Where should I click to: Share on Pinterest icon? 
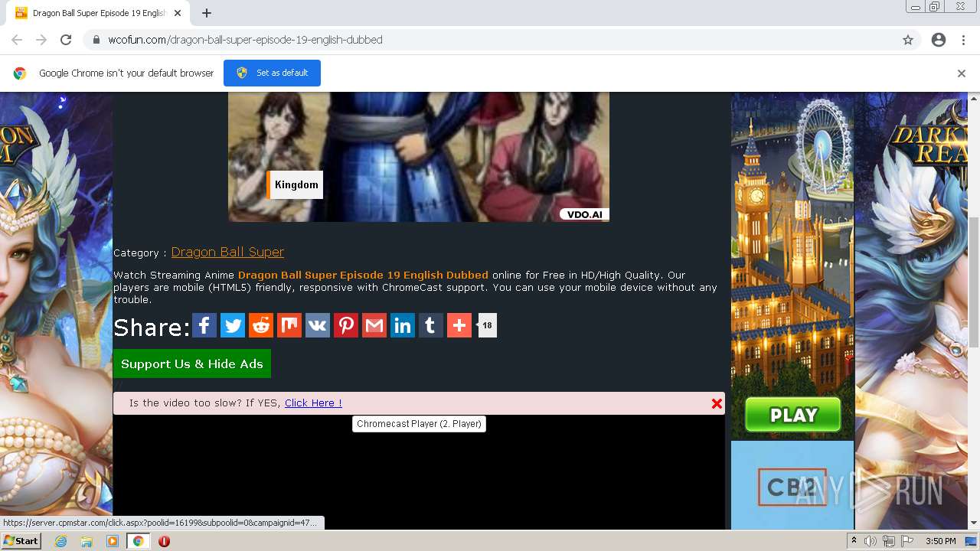click(x=346, y=325)
